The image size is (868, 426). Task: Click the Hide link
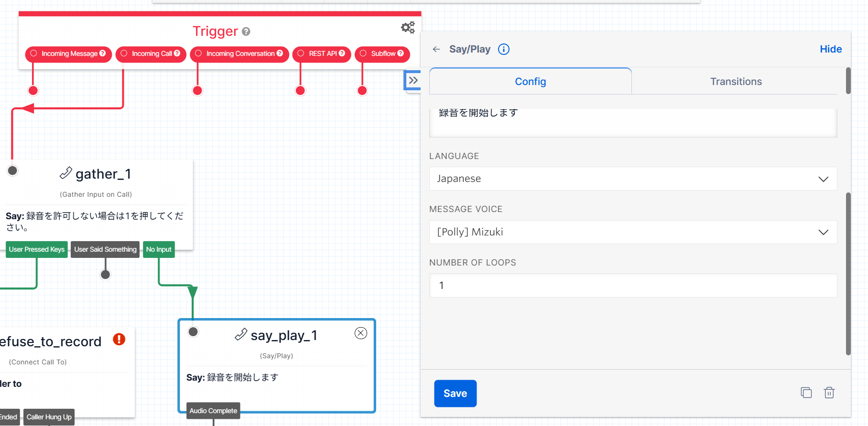click(831, 49)
